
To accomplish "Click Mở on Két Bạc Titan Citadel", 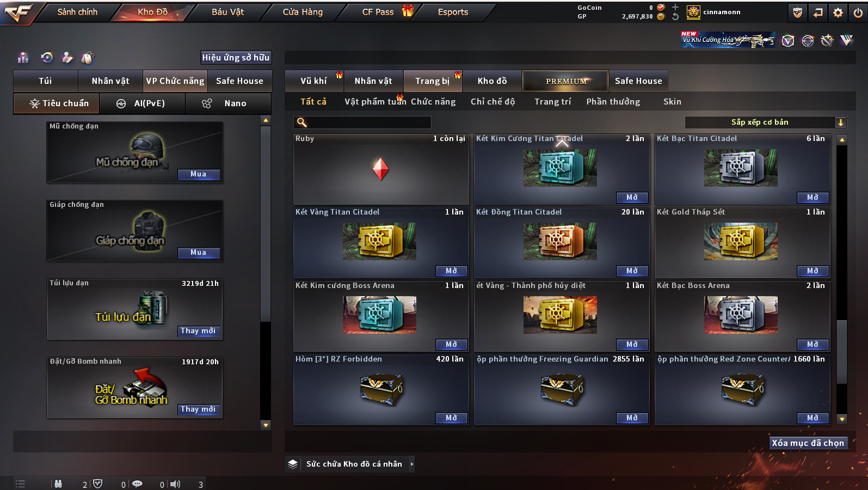I will (x=812, y=197).
